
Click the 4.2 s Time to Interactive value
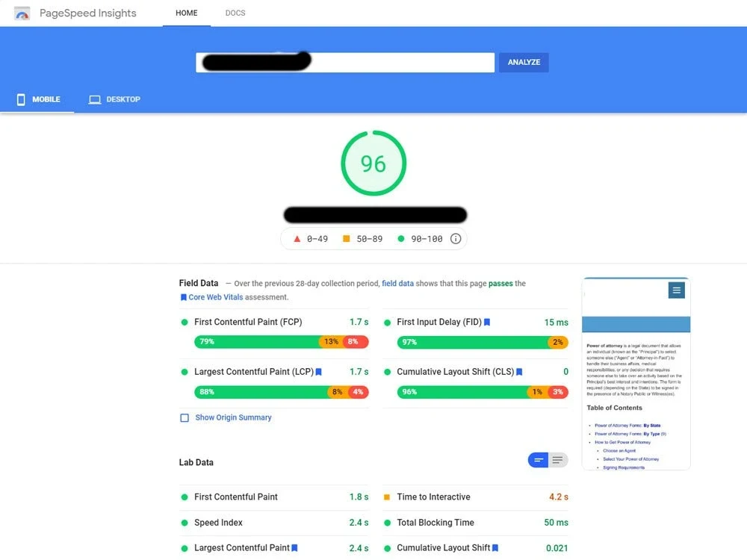click(558, 497)
